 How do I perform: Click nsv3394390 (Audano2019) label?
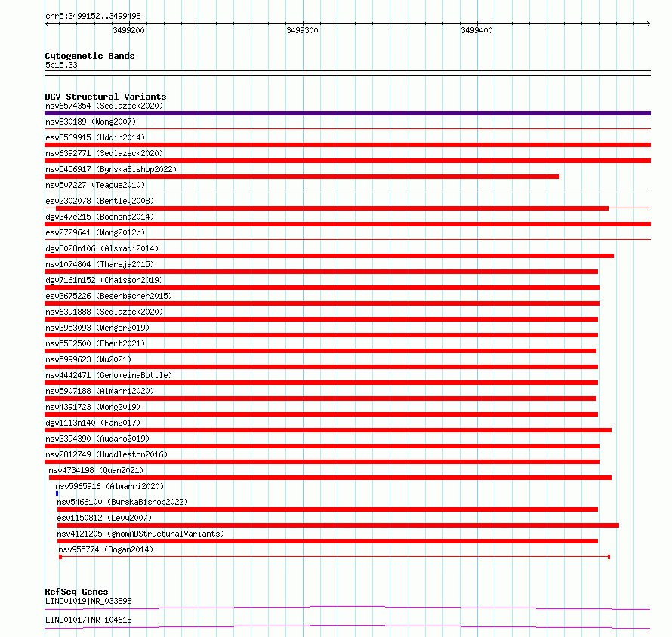click(97, 439)
